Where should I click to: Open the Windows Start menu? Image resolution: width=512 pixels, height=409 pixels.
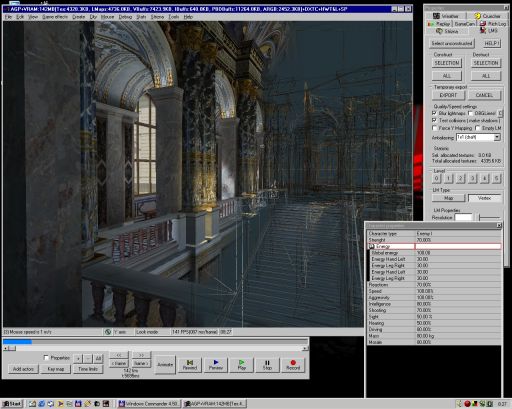(x=12, y=404)
